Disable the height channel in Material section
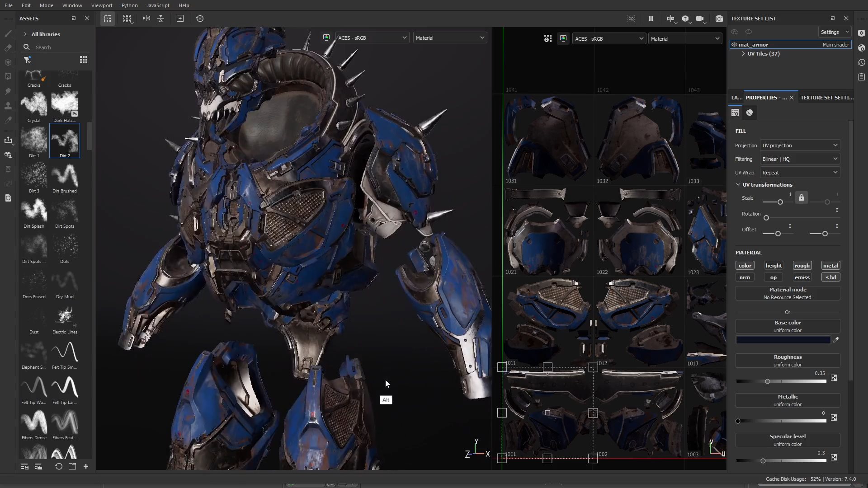868x488 pixels. coord(774,266)
